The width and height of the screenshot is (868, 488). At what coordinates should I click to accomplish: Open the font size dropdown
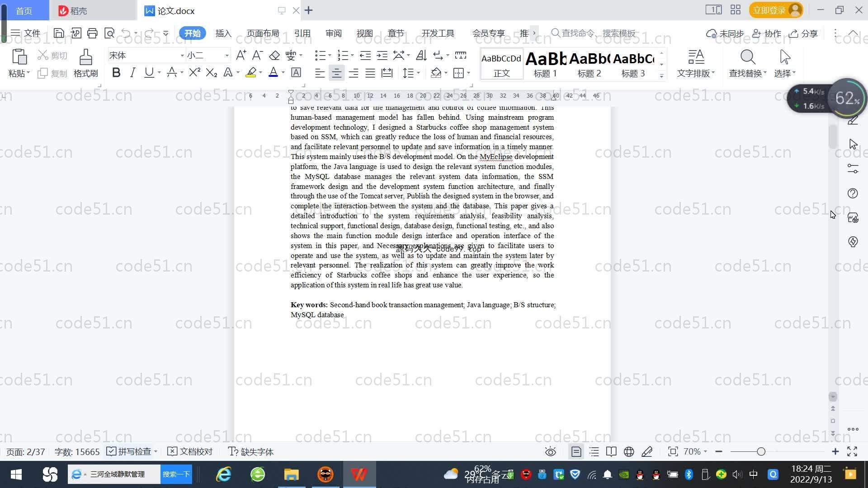[x=227, y=56]
